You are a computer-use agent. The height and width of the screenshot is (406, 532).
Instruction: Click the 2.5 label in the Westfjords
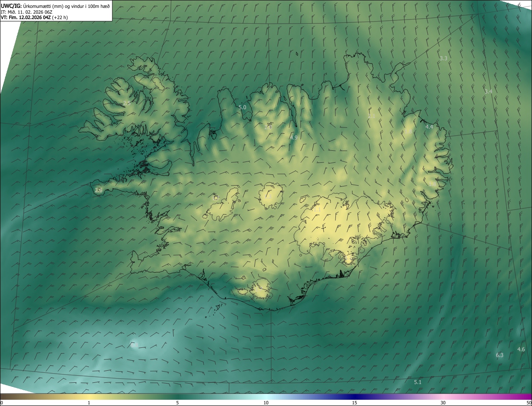127,103
